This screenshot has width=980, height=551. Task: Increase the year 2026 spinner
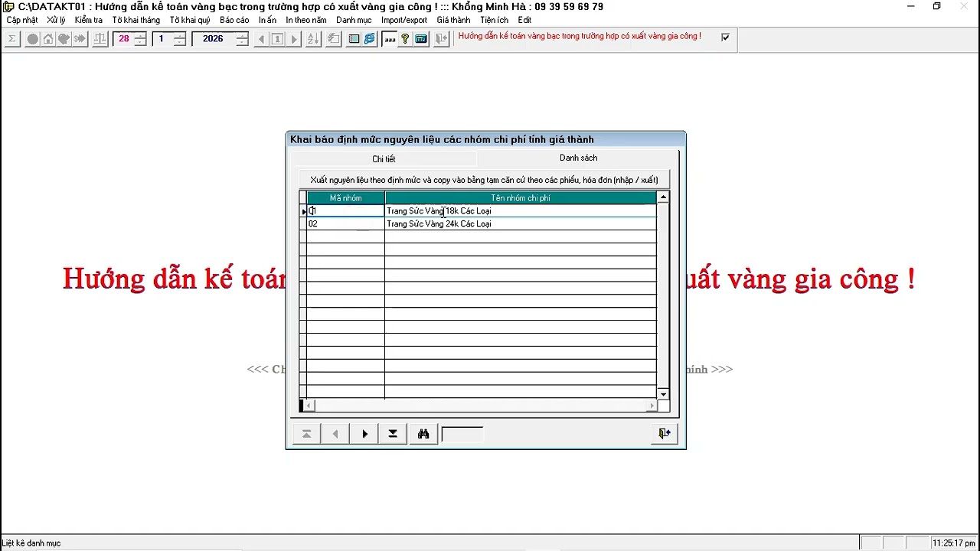click(242, 34)
